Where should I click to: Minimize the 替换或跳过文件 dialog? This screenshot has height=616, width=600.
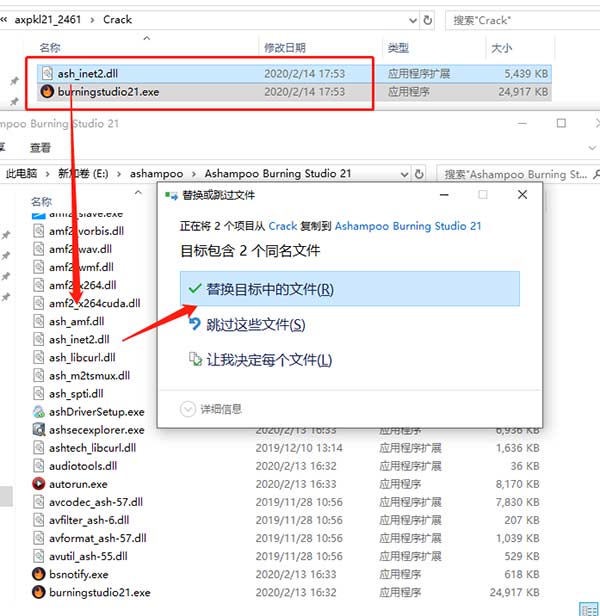tap(444, 194)
